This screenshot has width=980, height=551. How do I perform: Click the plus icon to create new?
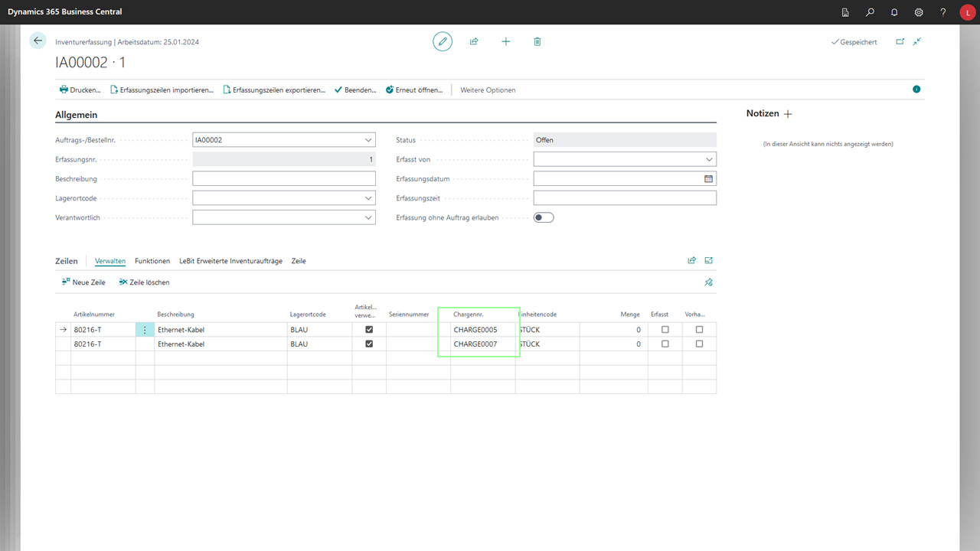coord(506,41)
